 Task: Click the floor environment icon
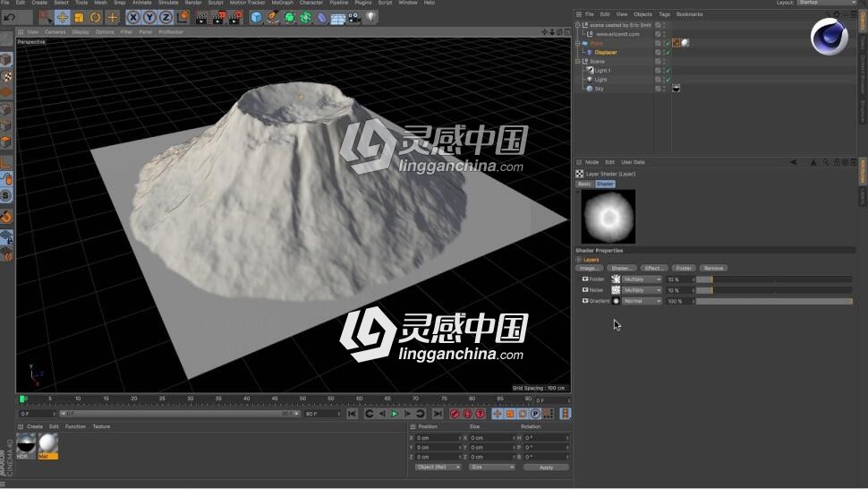[338, 18]
